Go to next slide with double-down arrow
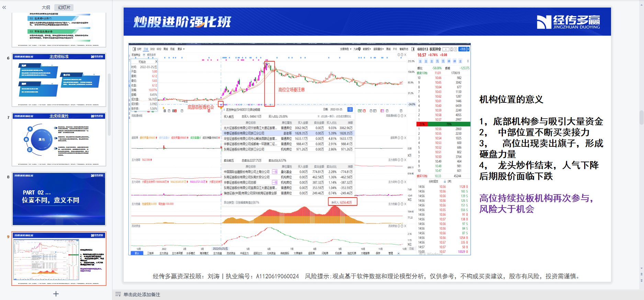 (x=641, y=280)
